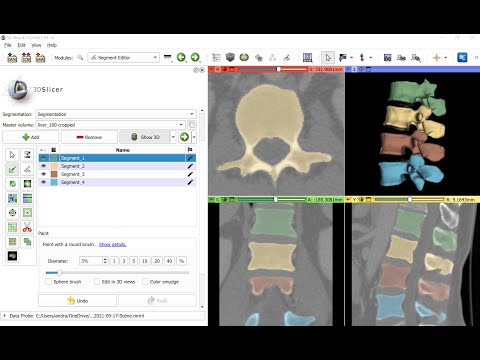The image size is (480, 360).
Task: Set brush diameter preset to 10
Action: (145, 261)
